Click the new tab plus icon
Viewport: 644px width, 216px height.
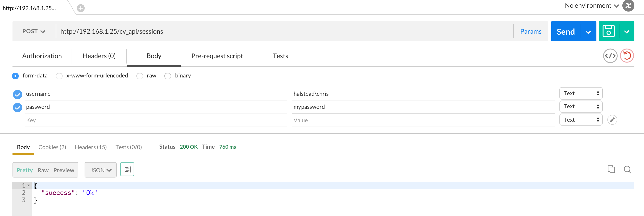pyautogui.click(x=80, y=8)
